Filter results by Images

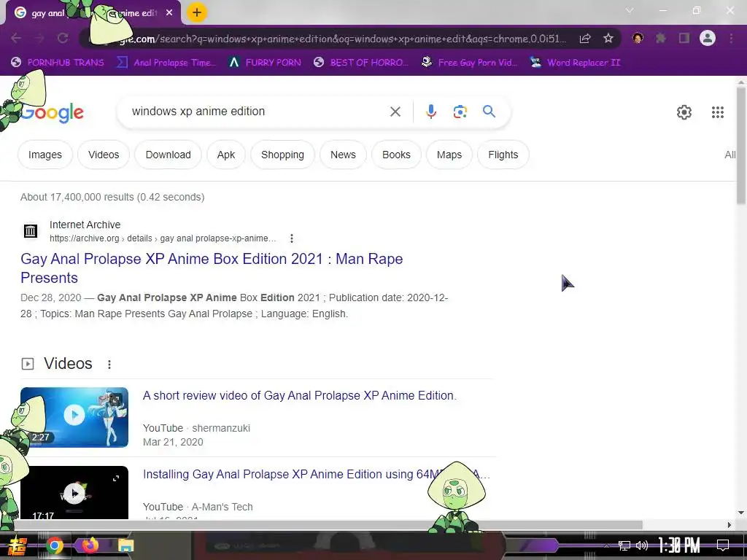pos(44,155)
